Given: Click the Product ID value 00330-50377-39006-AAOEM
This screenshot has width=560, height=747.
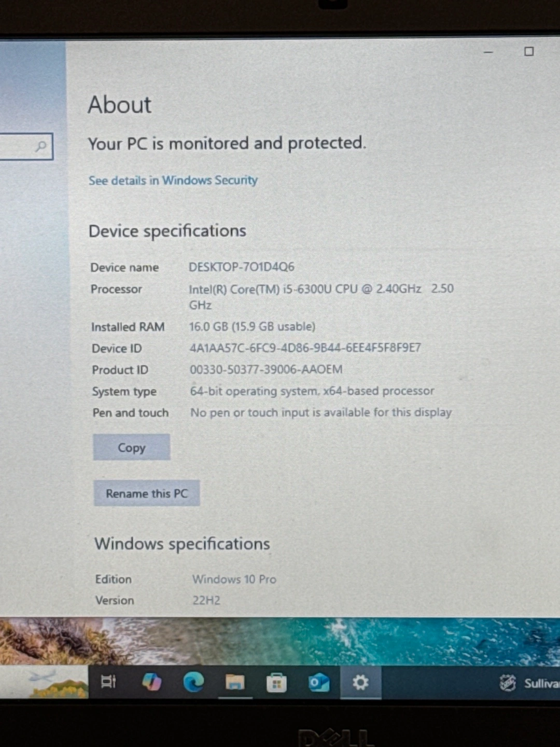Looking at the screenshot, I should click(266, 370).
